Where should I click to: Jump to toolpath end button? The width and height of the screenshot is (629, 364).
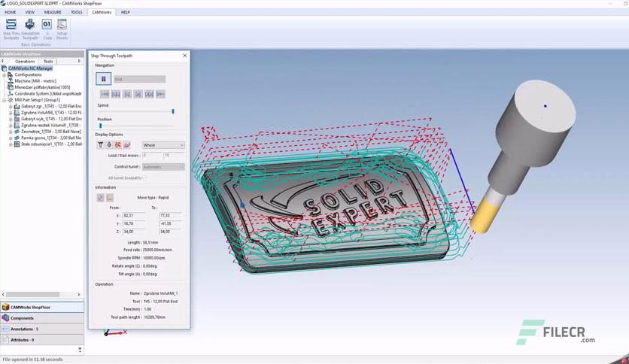pyautogui.click(x=160, y=94)
